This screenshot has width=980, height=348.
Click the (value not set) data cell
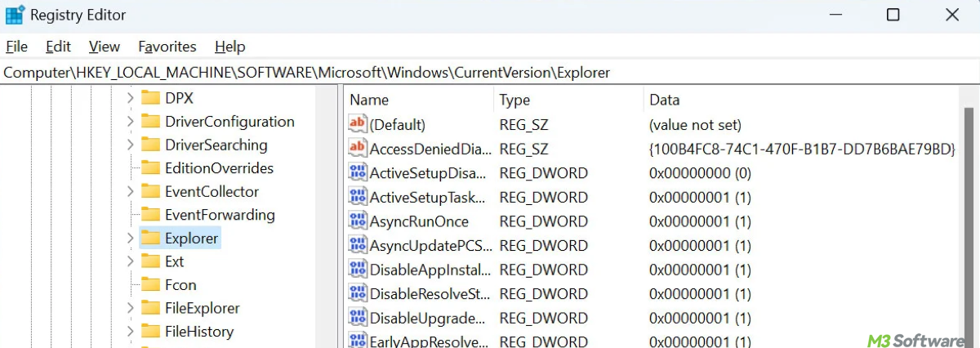[x=695, y=125]
